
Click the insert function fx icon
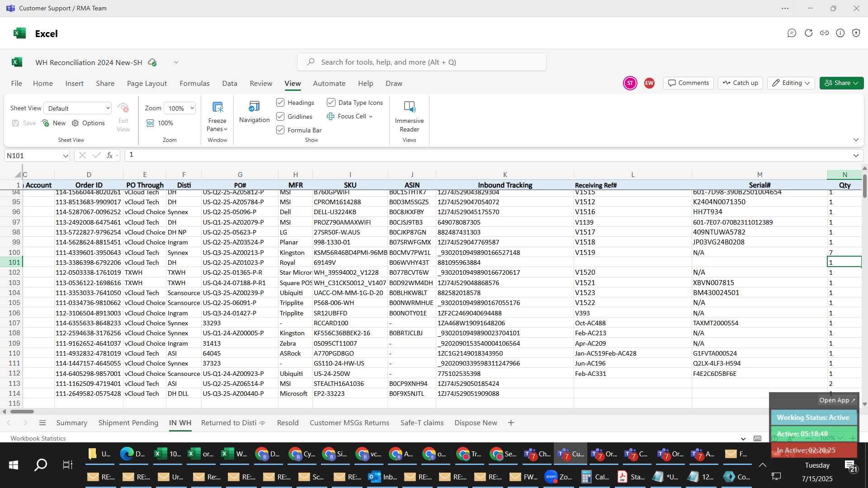point(109,155)
